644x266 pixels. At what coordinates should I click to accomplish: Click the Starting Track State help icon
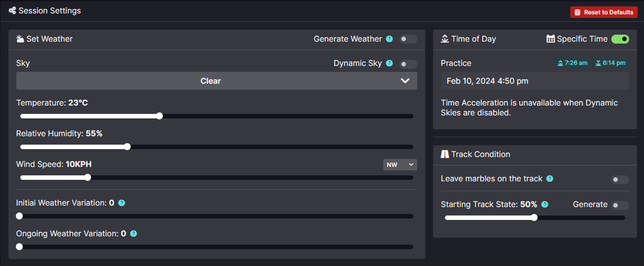pyautogui.click(x=545, y=205)
